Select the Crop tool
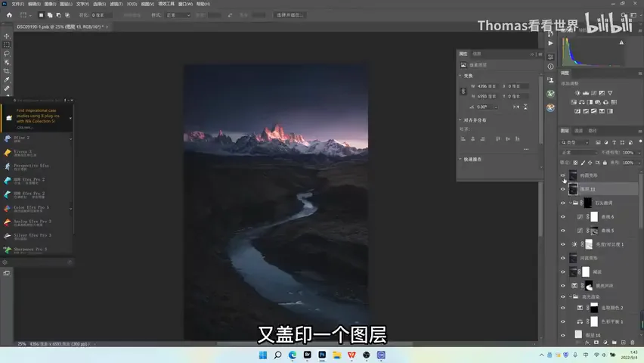The width and height of the screenshot is (644, 363). 7,71
